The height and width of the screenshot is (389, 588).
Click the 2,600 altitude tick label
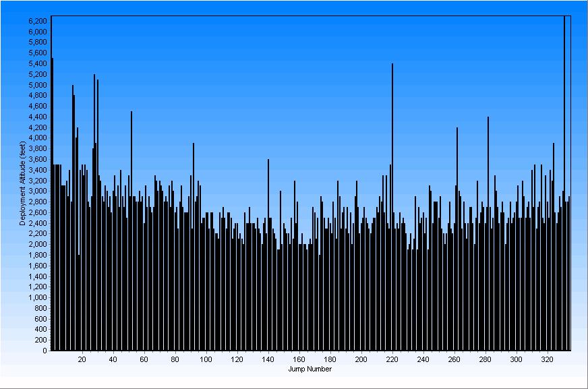coord(38,212)
